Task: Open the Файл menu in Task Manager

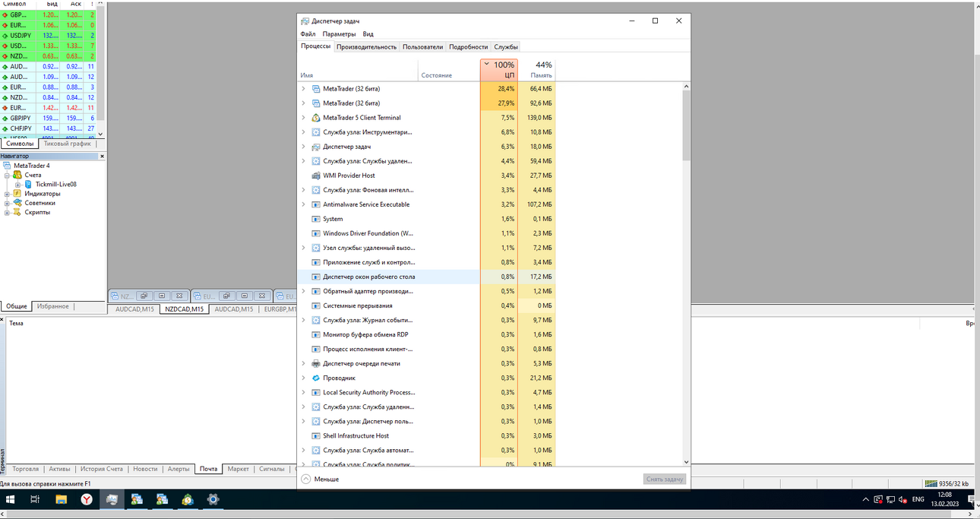Action: [308, 34]
